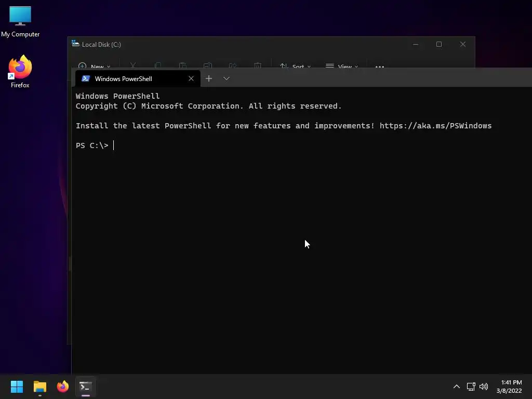The image size is (532, 399).
Task: Click the PowerShell prompt line
Action: [95, 145]
